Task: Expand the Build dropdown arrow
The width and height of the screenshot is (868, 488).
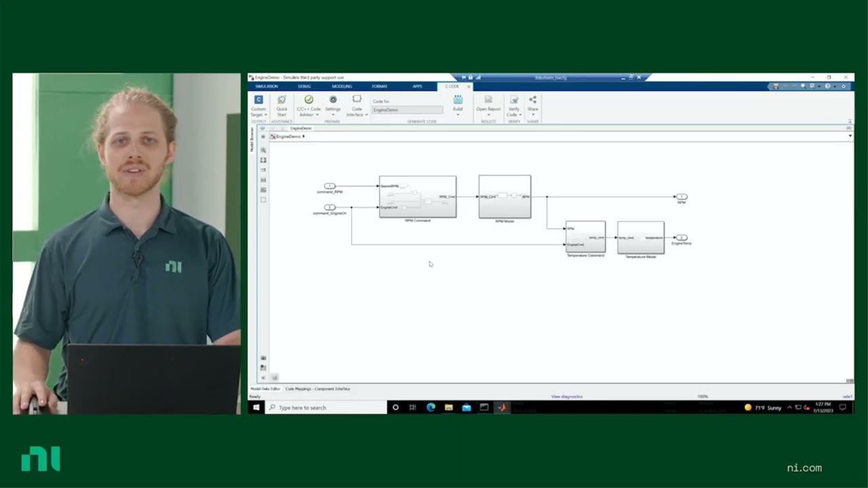Action: click(458, 115)
